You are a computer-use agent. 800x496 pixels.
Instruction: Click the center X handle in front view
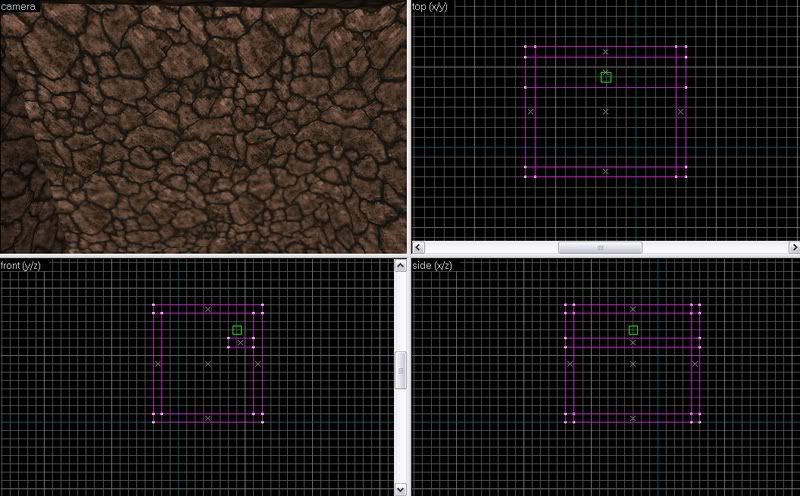208,364
